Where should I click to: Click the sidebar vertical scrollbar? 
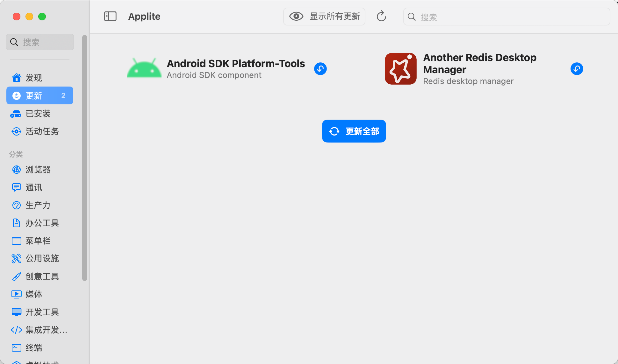coord(84,158)
